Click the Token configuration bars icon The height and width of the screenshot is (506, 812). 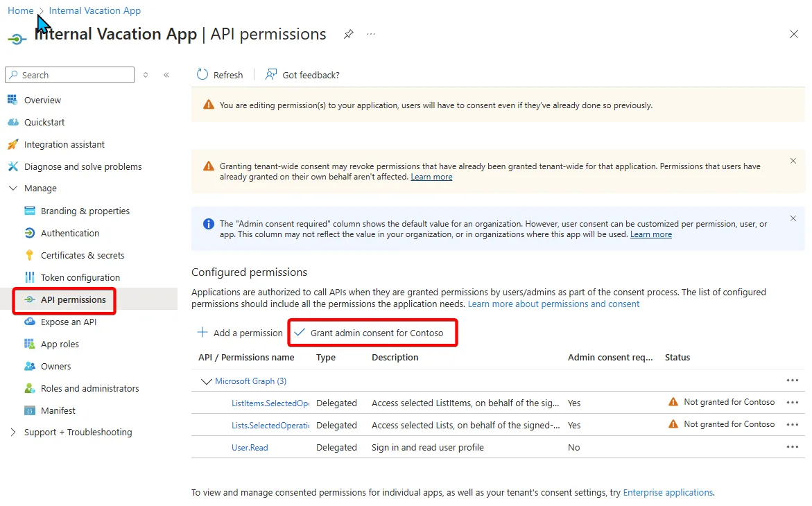click(30, 277)
